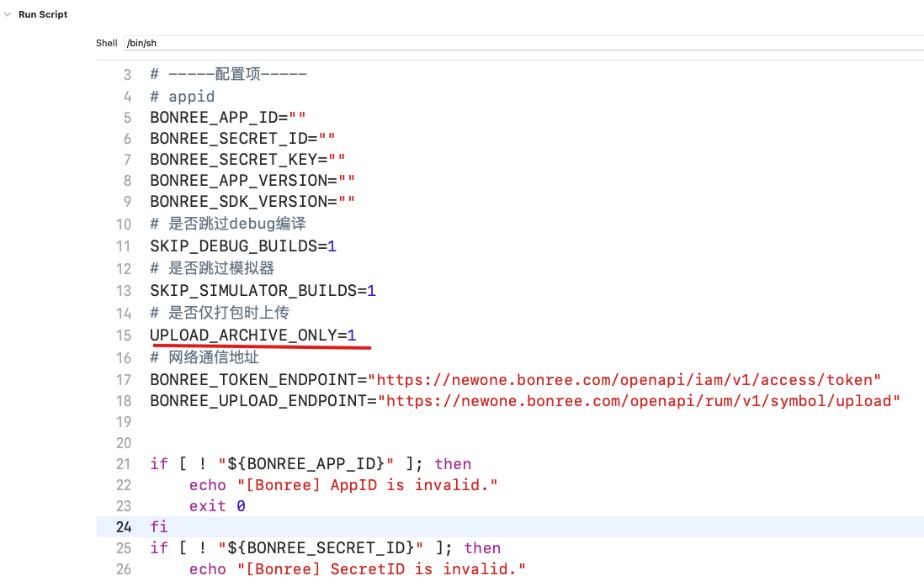Click the BONREE_SDK_VERSION line
The height and width of the screenshot is (581, 924).
[252, 202]
